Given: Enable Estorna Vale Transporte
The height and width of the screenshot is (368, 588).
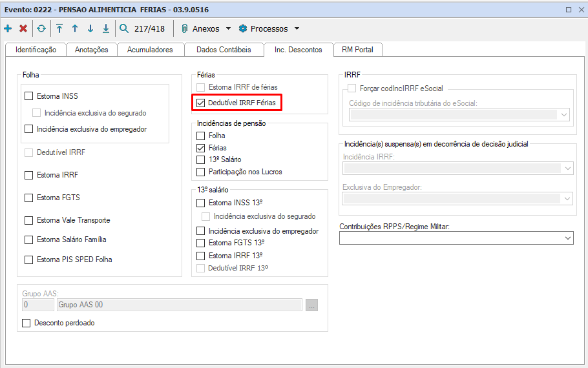Looking at the screenshot, I should coord(29,220).
